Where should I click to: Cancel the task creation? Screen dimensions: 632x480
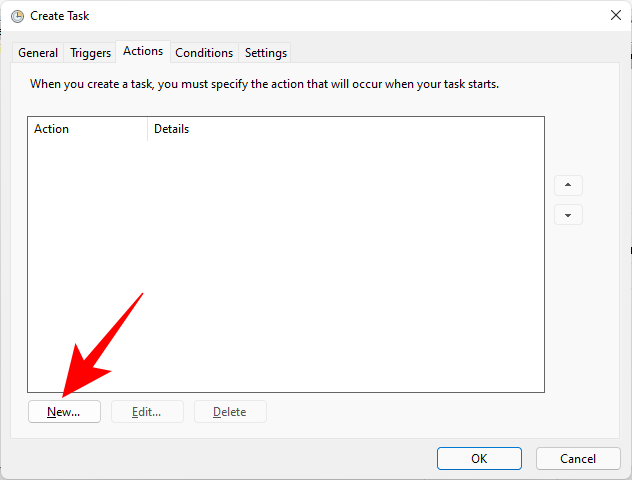pos(578,458)
